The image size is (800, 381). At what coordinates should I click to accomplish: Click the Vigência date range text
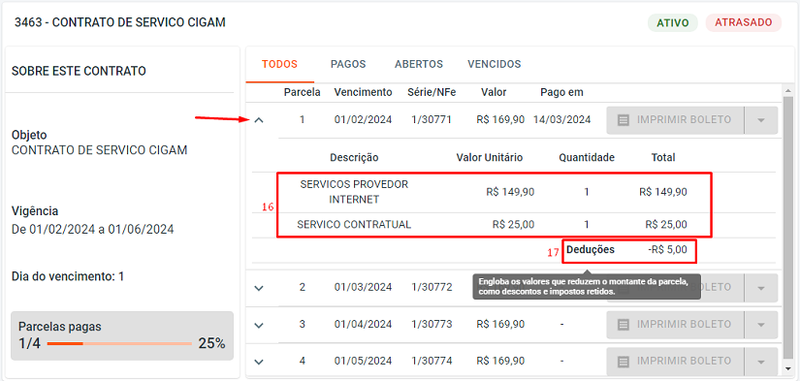tap(93, 230)
